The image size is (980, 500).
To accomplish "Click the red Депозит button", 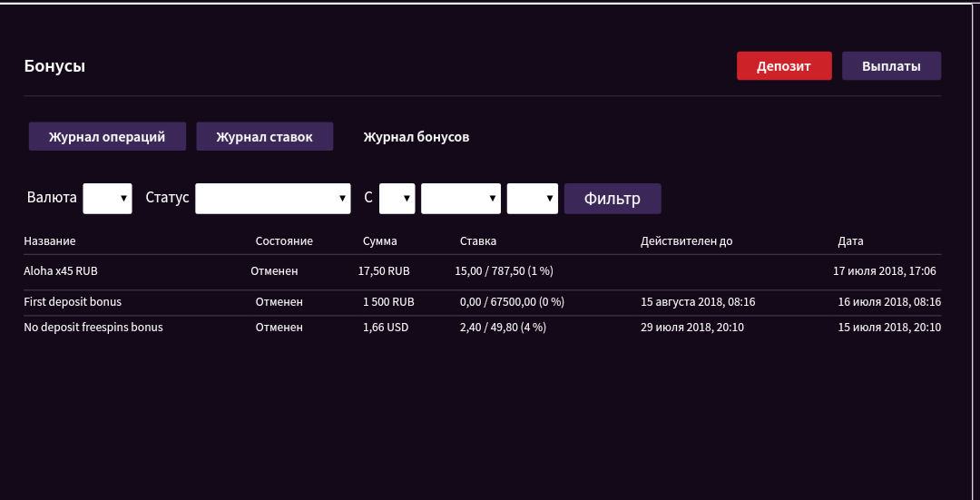I will point(784,65).
